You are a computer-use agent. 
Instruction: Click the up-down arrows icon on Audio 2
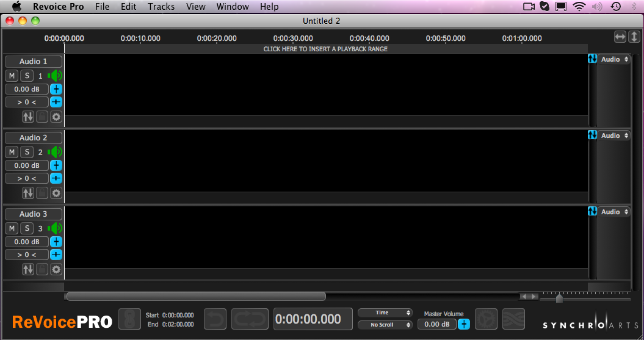tap(28, 193)
